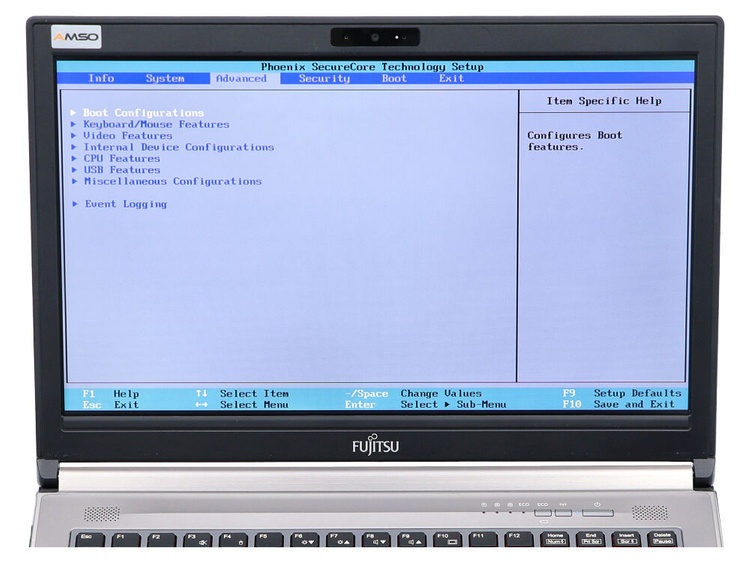Screen dimensions: 750x563
Task: Click arrow beside Event Logging
Action: (74, 204)
